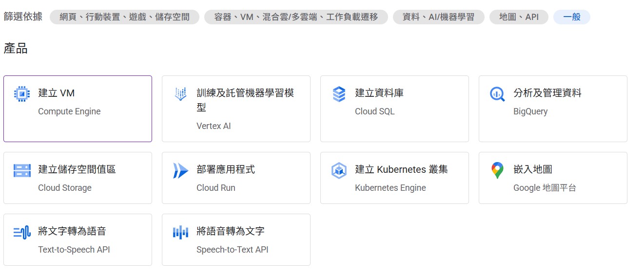The height and width of the screenshot is (275, 644).
Task: Click the BigQuery magnifier icon
Action: (x=497, y=93)
